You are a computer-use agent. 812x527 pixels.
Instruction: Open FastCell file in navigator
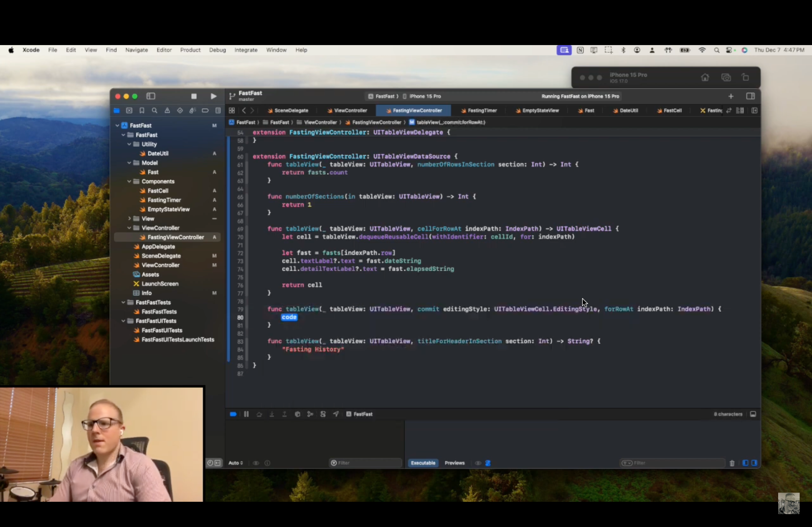point(158,191)
